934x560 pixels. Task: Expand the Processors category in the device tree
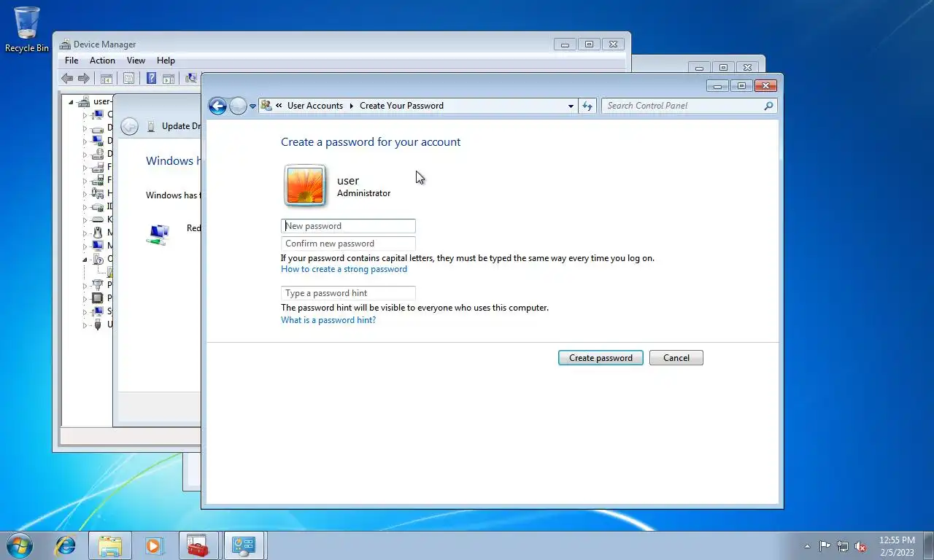pos(85,298)
